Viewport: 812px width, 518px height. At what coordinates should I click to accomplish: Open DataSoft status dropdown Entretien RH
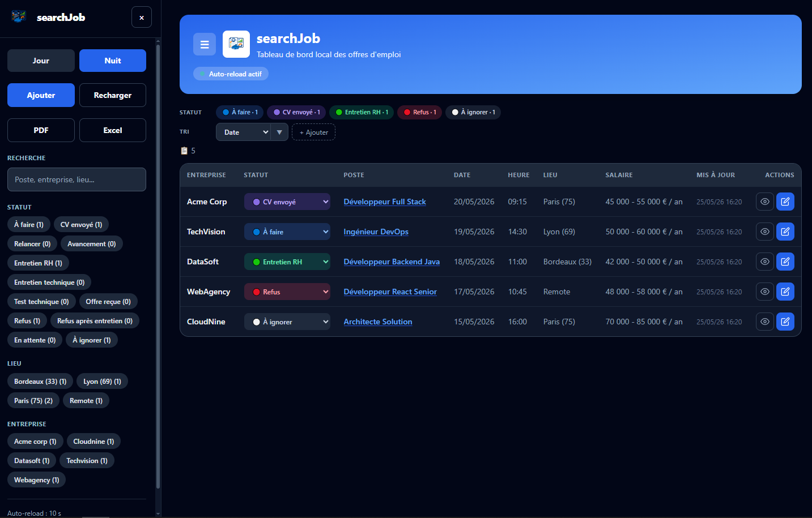click(x=287, y=262)
